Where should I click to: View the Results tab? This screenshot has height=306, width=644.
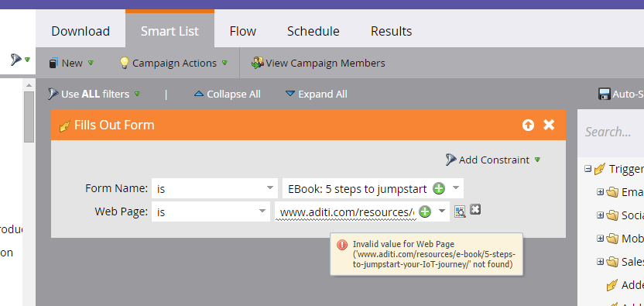point(392,31)
